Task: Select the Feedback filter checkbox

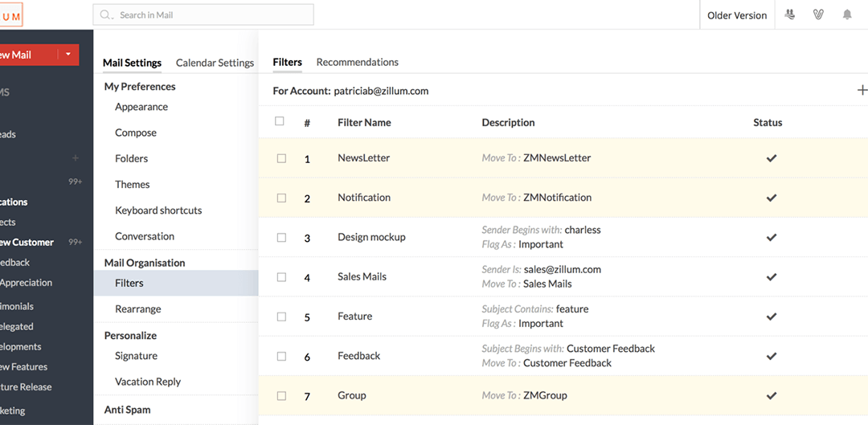Action: pos(281,356)
